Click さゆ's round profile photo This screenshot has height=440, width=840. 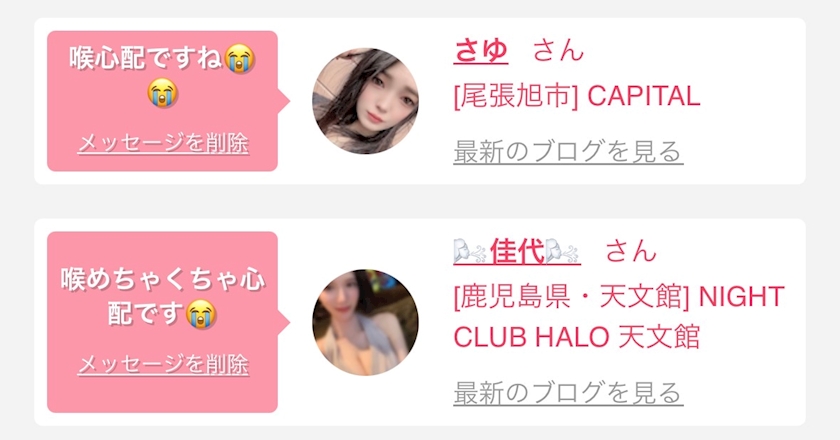point(365,101)
